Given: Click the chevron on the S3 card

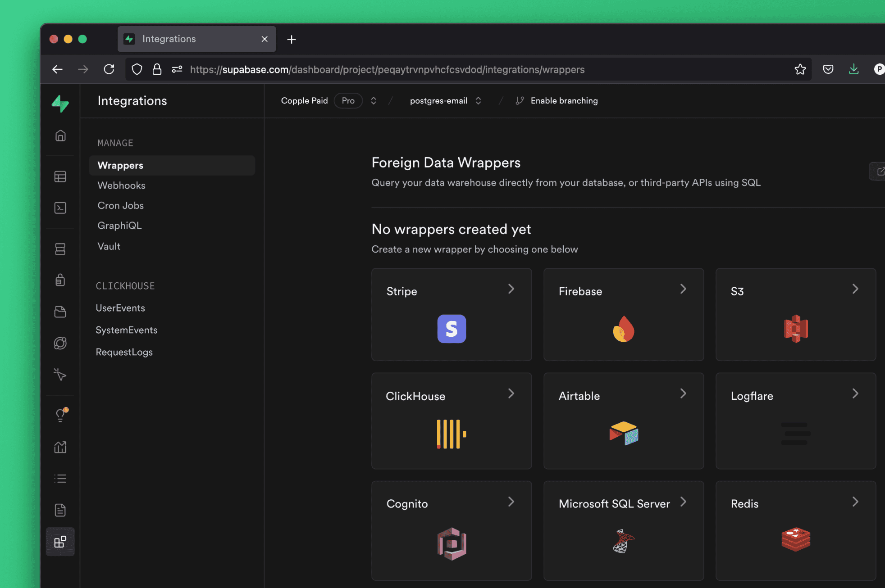Looking at the screenshot, I should 855,289.
